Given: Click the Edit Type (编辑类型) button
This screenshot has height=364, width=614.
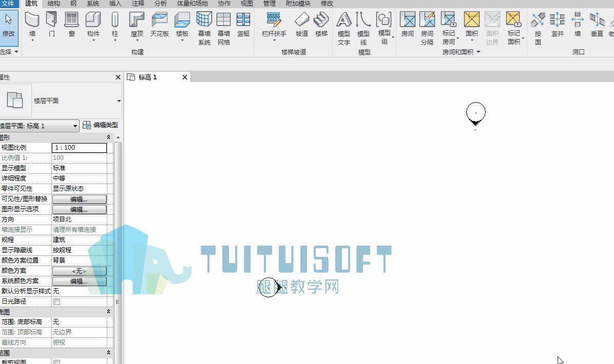Looking at the screenshot, I should [x=101, y=125].
